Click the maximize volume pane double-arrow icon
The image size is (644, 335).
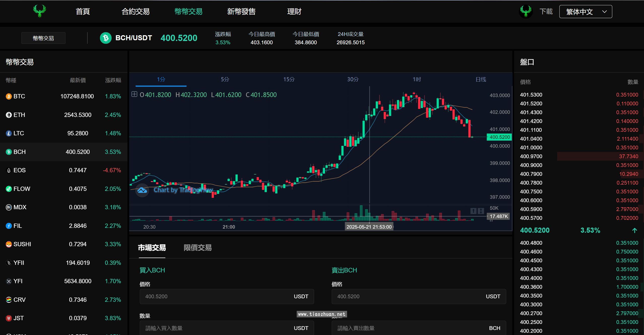click(481, 211)
